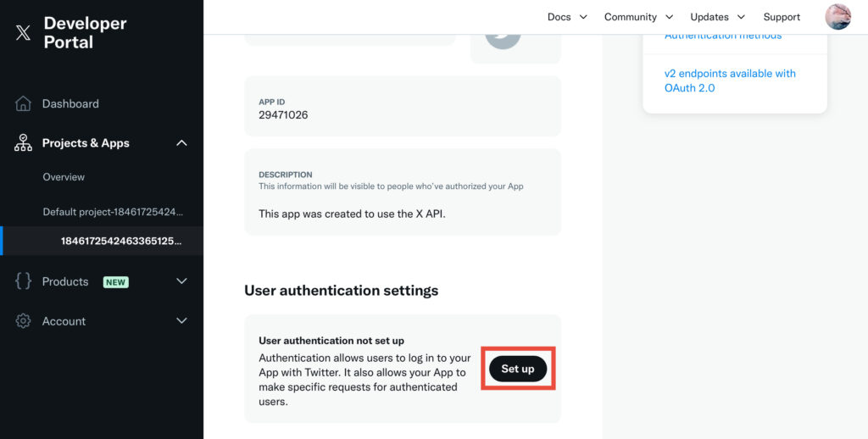Expand the Account section chevron

181,321
